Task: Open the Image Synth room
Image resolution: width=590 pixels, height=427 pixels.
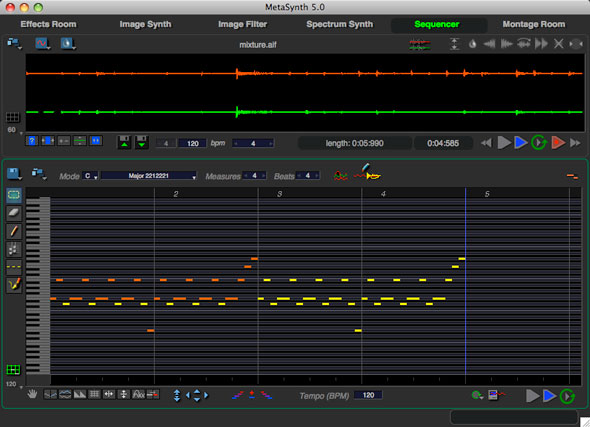Action: click(145, 24)
